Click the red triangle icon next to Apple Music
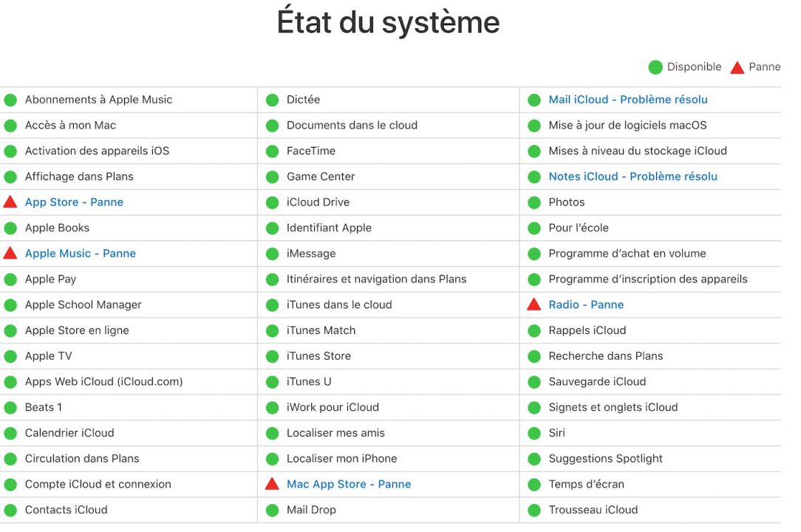801x532 pixels. [10, 253]
